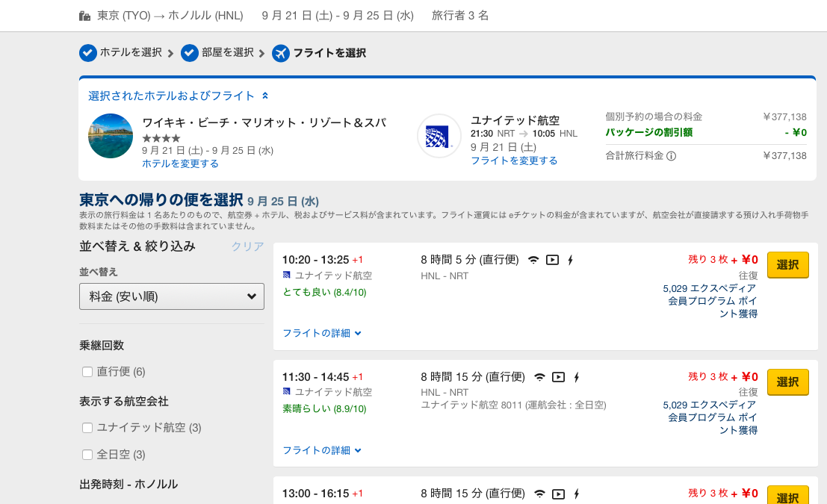The width and height of the screenshot is (827, 504).
Task: Click the power icon on the 10:20 flight
Action: point(570,260)
